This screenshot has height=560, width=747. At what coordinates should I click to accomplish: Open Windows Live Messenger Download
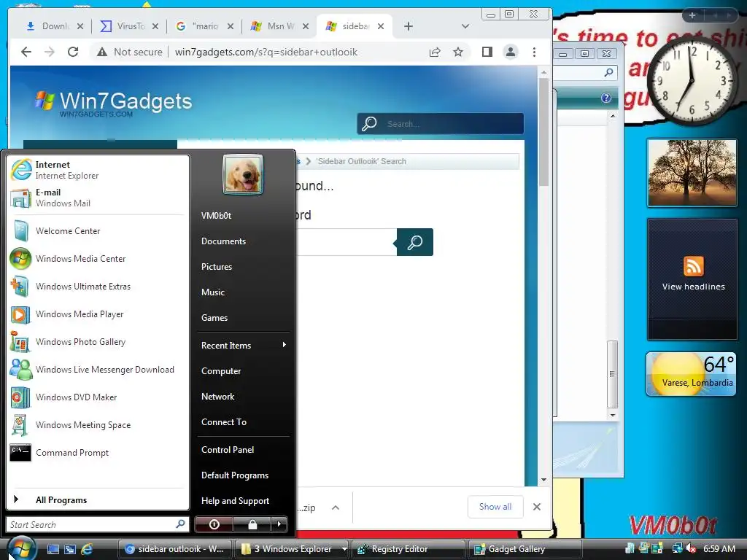[x=98, y=370]
